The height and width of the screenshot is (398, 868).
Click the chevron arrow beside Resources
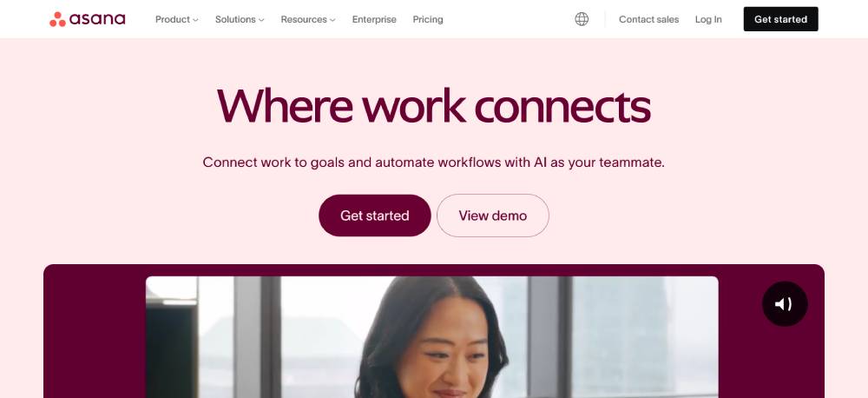pos(332,20)
